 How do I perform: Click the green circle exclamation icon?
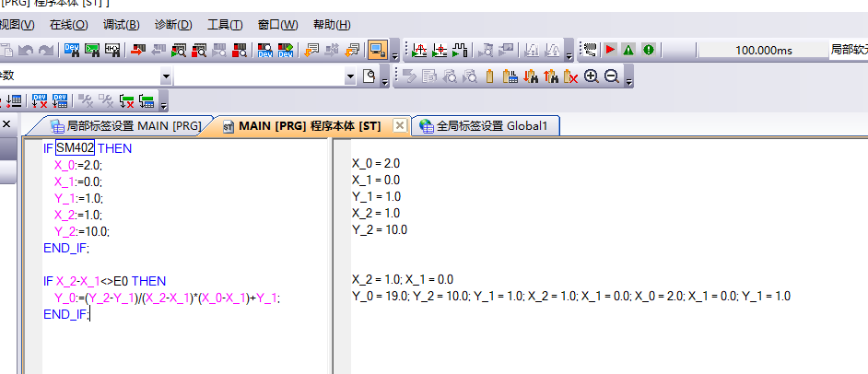(648, 50)
